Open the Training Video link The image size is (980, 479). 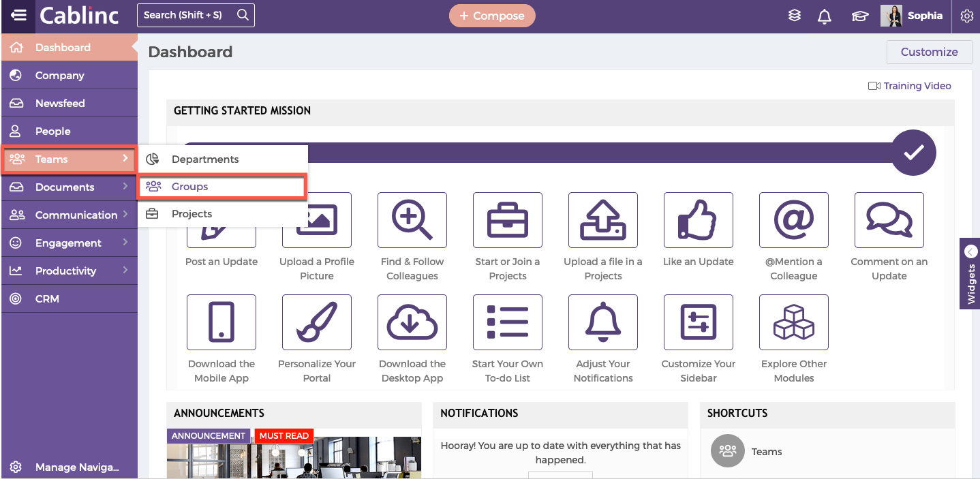(910, 86)
